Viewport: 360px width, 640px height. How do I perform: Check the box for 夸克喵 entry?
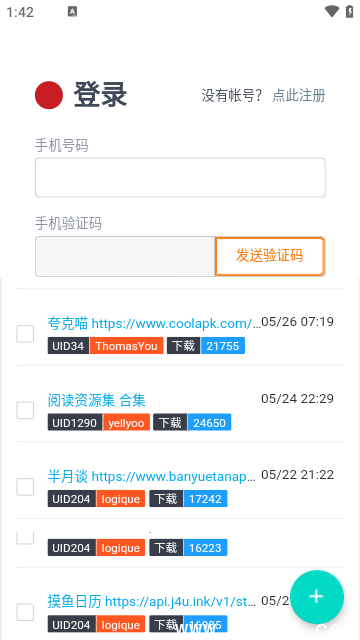[x=25, y=333]
